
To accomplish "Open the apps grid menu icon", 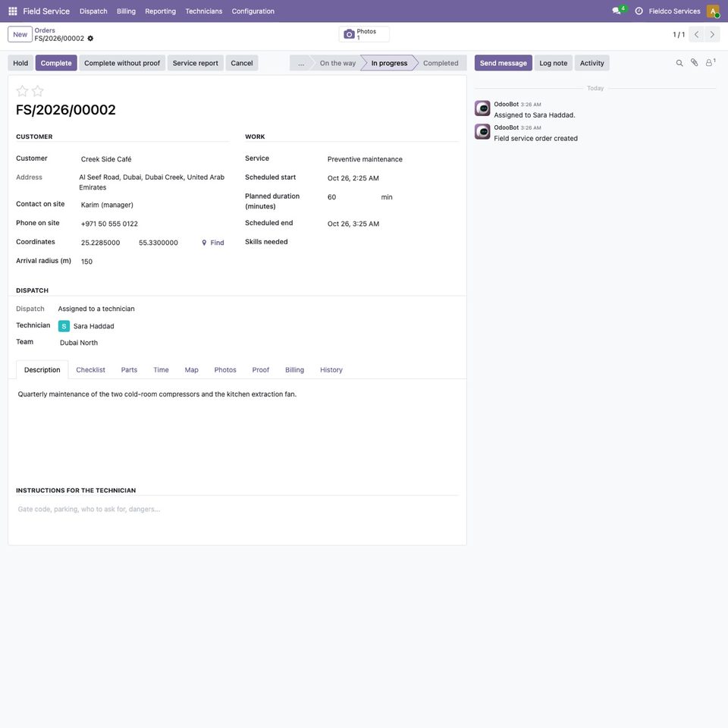I will pos(13,11).
